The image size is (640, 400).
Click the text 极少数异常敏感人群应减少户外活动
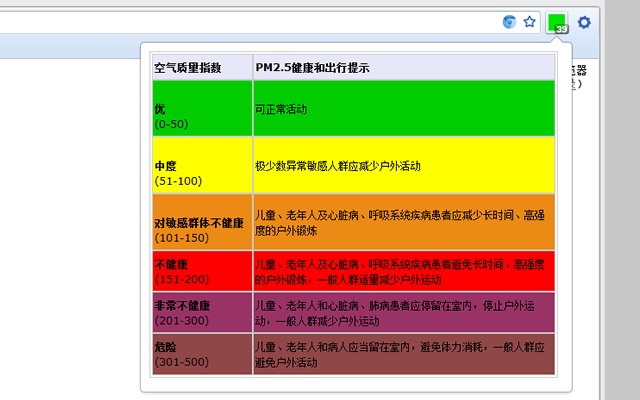click(338, 166)
